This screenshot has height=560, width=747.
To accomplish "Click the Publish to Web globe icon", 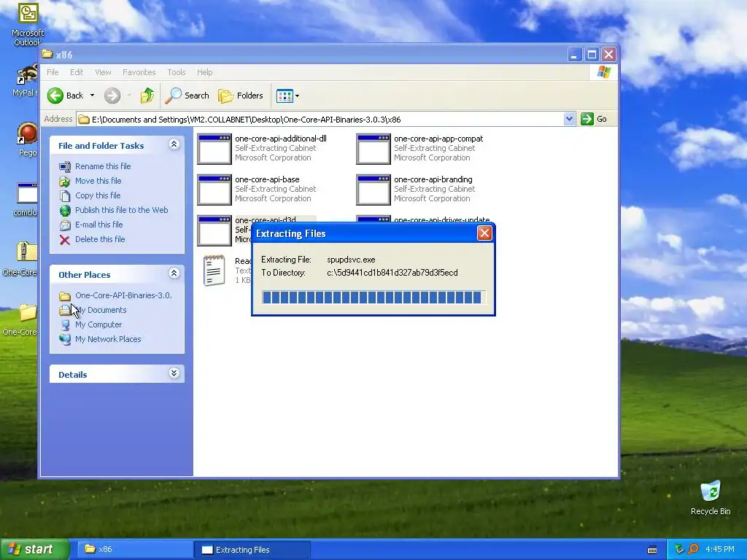I will coord(65,210).
